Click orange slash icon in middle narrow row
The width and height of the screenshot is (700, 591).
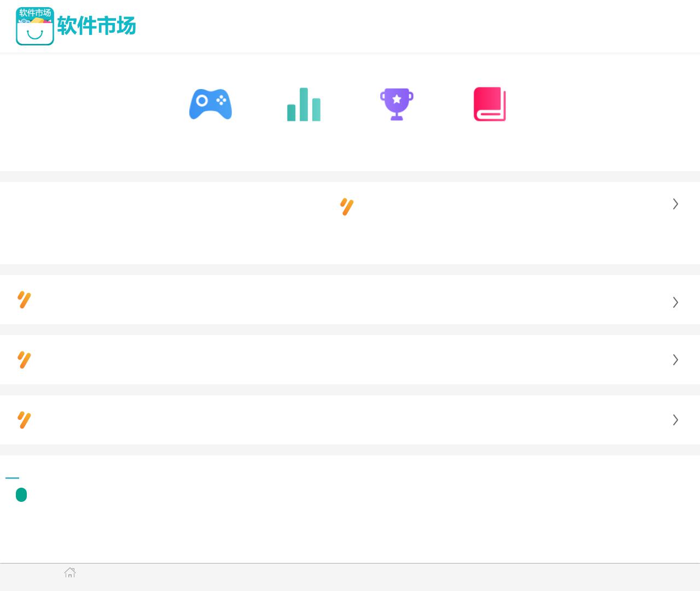(x=24, y=360)
